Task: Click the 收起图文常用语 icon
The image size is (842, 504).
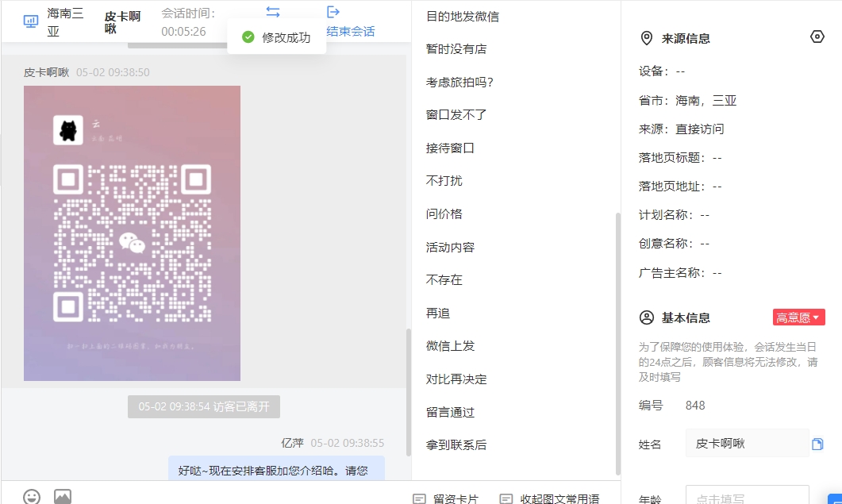Action: click(506, 499)
